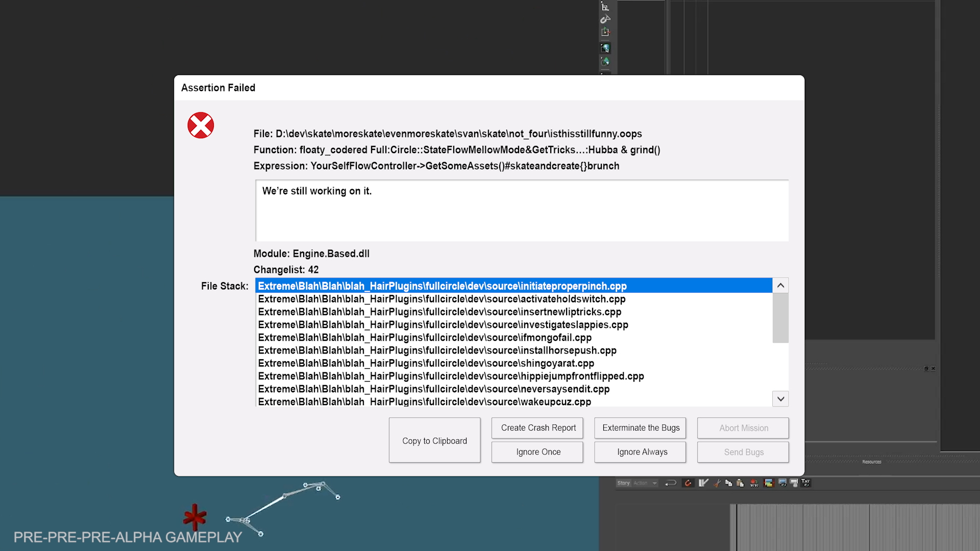The width and height of the screenshot is (980, 551).
Task: Click the Txt refresh icon in Story toolbar
Action: tap(806, 483)
